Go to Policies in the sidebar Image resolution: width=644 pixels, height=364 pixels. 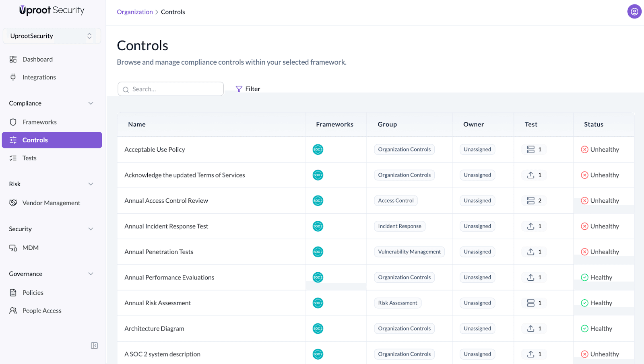tap(33, 293)
